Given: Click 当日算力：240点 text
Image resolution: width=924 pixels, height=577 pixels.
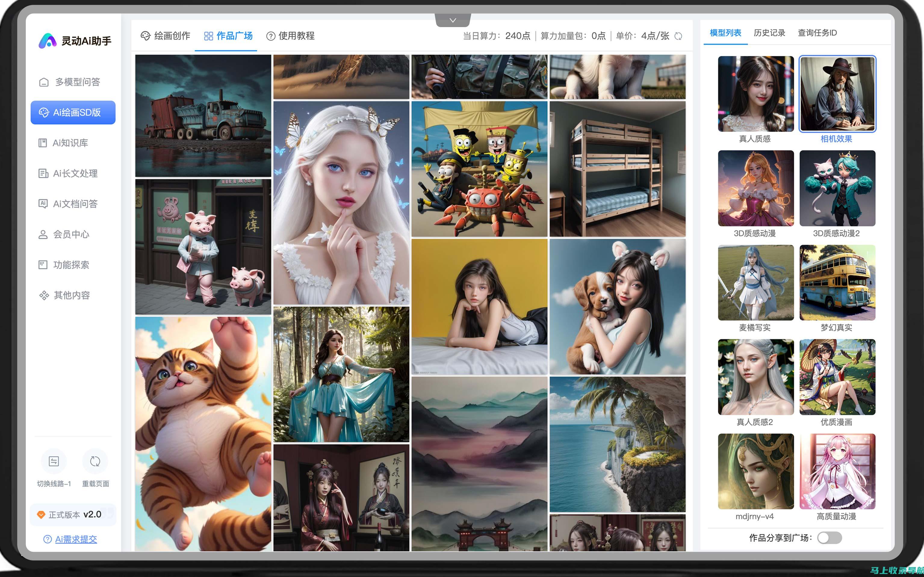Looking at the screenshot, I should (x=496, y=36).
